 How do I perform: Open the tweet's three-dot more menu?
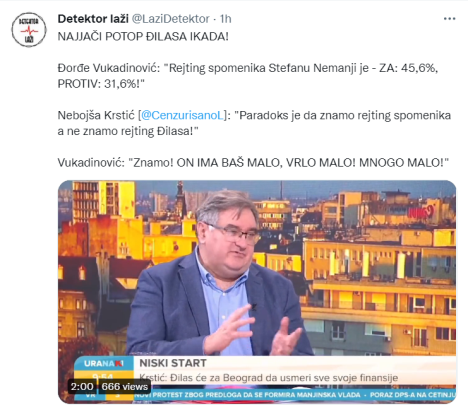[449, 19]
